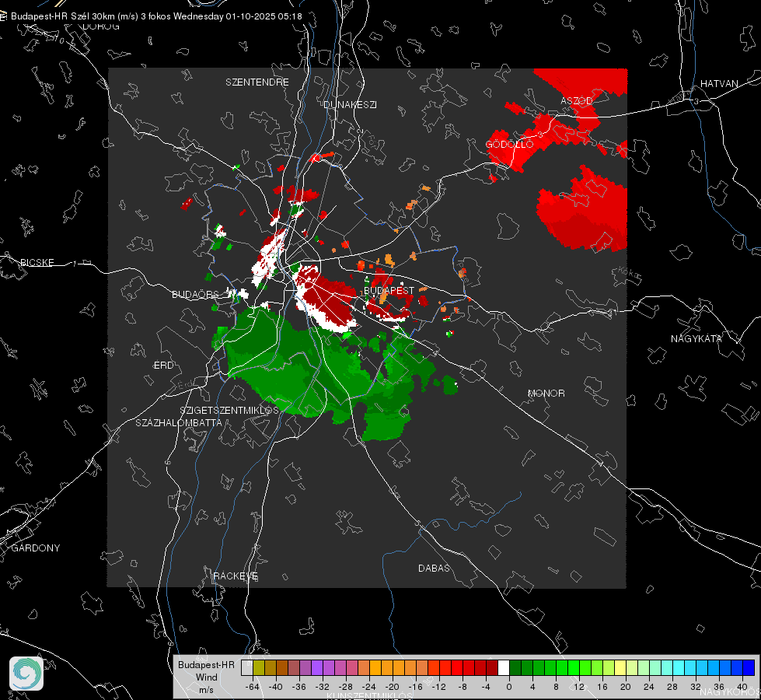Image resolution: width=761 pixels, height=700 pixels.
Task: Select the pale yellow 20 legend swatch
Action: point(620,667)
